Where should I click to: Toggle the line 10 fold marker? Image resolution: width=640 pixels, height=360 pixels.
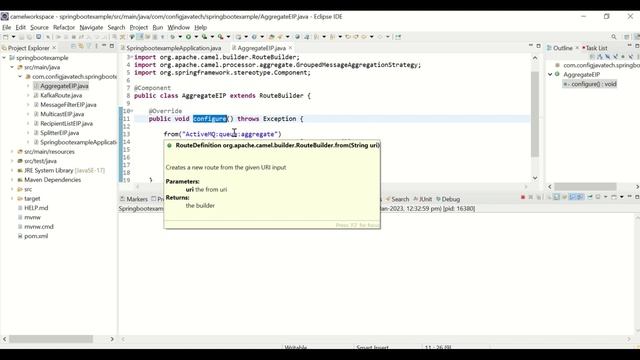tap(132, 111)
